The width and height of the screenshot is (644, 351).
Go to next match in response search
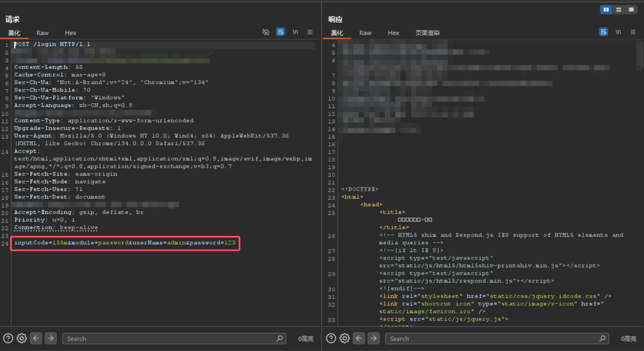(373, 338)
